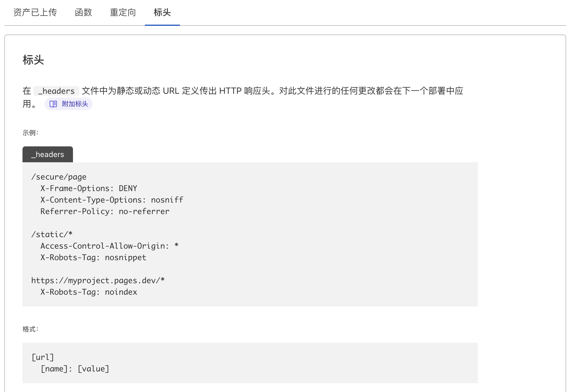Viewport: 570px width, 392px height.
Task: Click the inline _headers code in description
Action: coord(56,91)
